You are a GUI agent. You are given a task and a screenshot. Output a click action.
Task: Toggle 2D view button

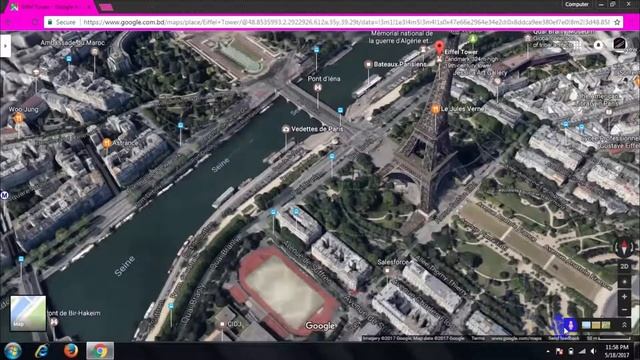[x=624, y=267]
